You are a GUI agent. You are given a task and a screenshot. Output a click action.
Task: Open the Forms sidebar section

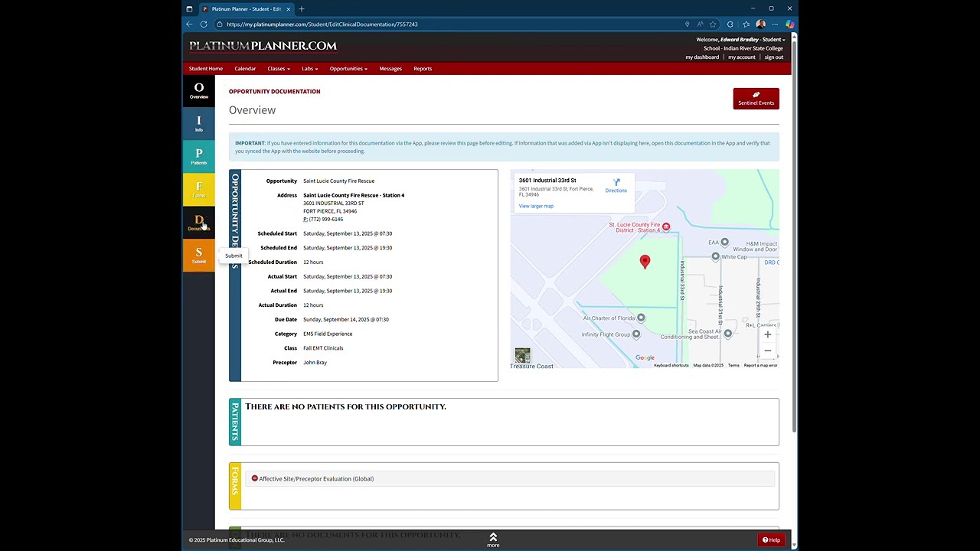(198, 190)
